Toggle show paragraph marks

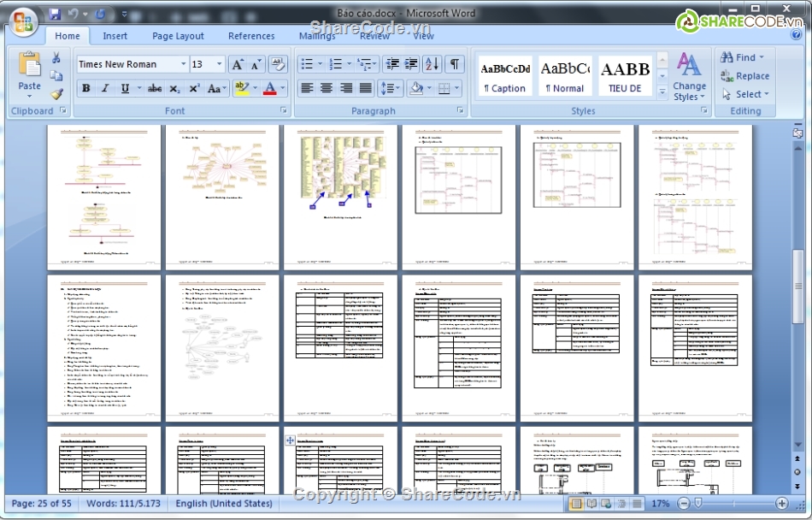(454, 64)
